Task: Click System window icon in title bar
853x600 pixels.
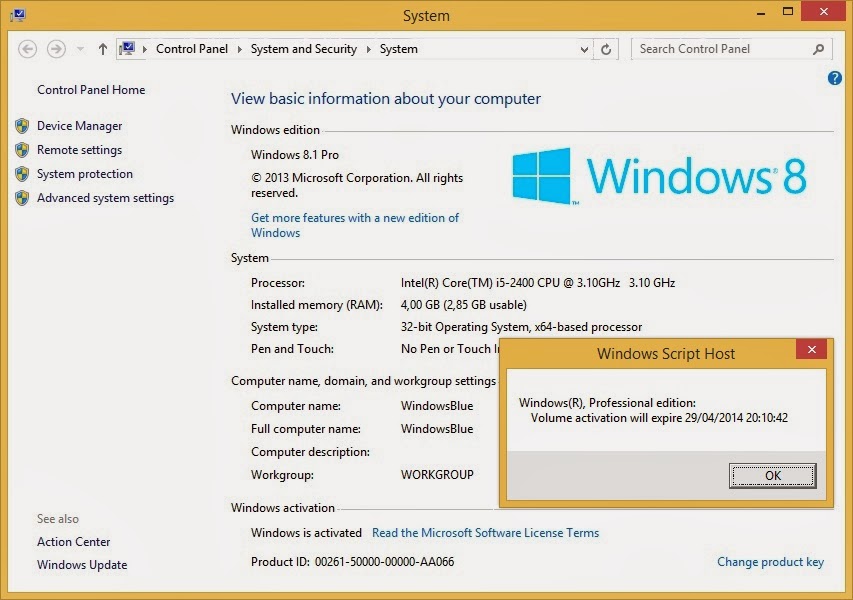Action: pos(17,14)
